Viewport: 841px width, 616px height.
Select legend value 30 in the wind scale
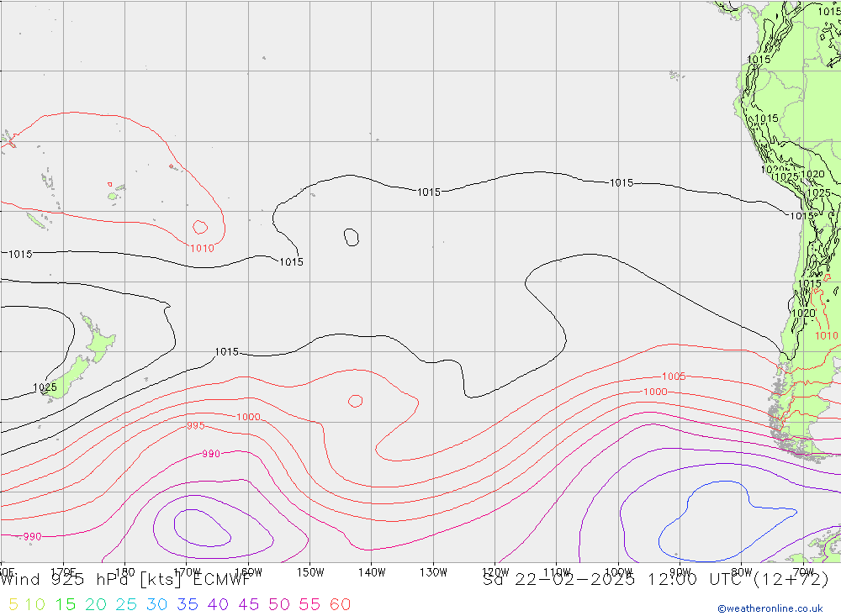coord(157,605)
